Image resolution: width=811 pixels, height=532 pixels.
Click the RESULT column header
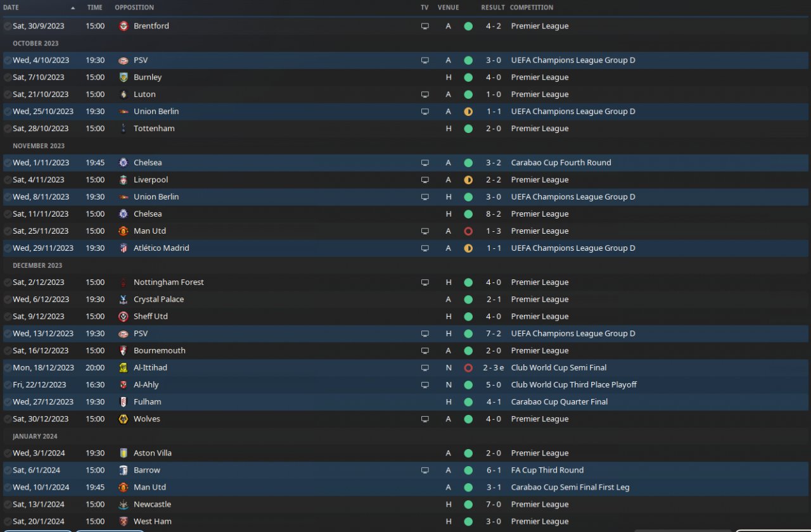coord(493,8)
